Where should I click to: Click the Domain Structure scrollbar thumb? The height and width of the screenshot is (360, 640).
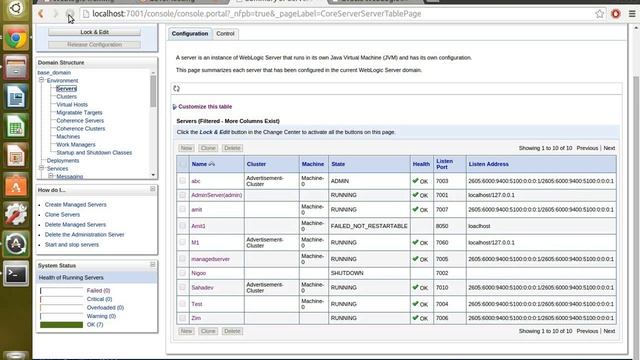pos(153,91)
